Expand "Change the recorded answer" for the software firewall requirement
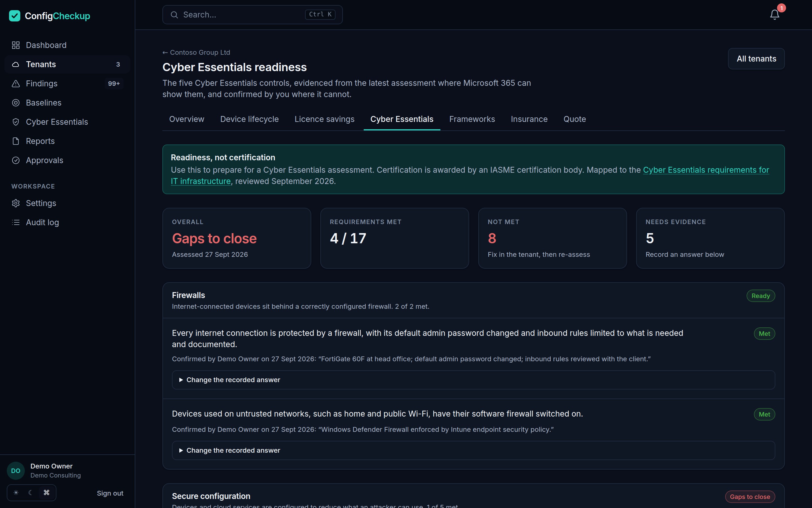This screenshot has height=508, width=812. [x=473, y=450]
